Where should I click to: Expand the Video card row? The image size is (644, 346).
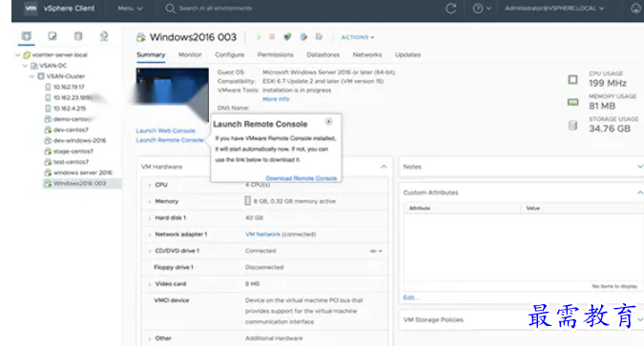click(x=150, y=284)
